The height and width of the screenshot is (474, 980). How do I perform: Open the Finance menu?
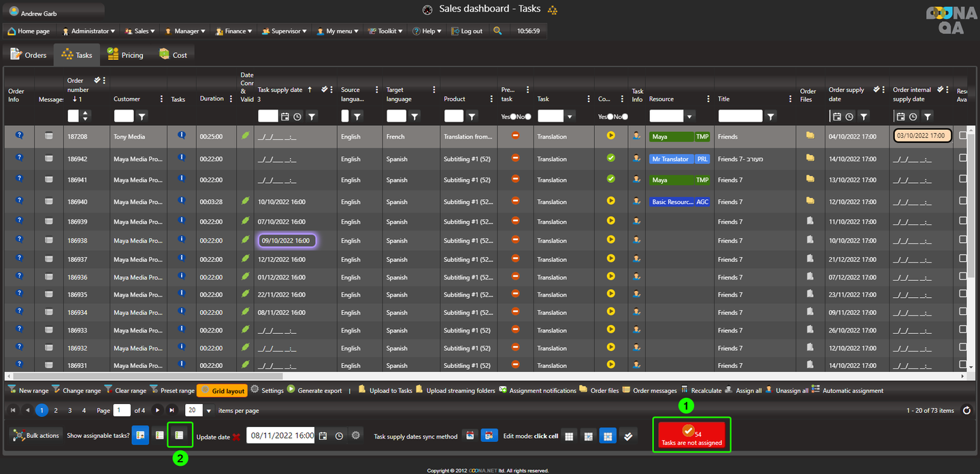(x=233, y=31)
